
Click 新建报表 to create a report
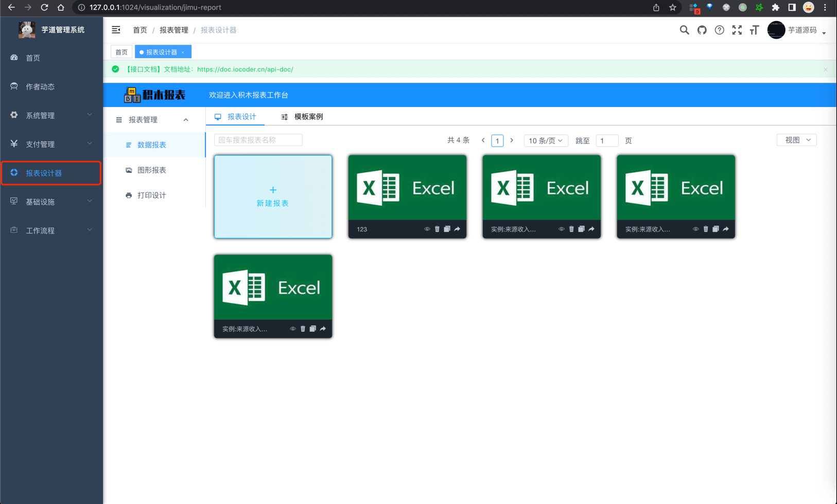[273, 196]
